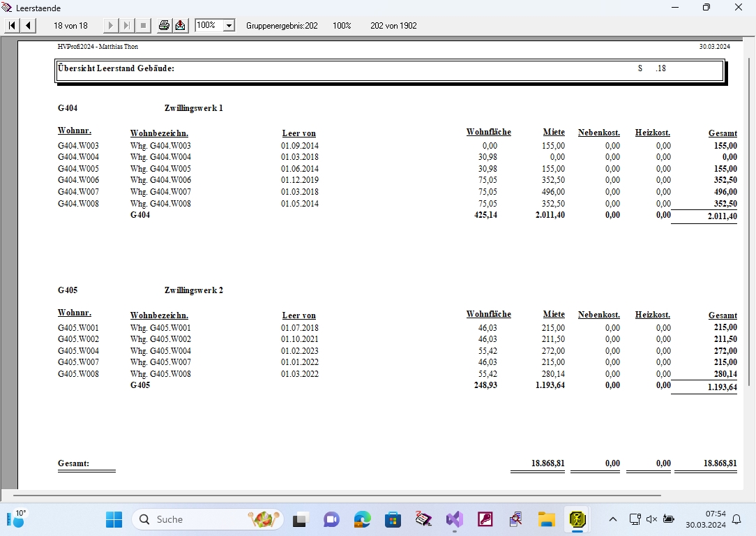Click the muted volume tray icon

pyautogui.click(x=651, y=519)
